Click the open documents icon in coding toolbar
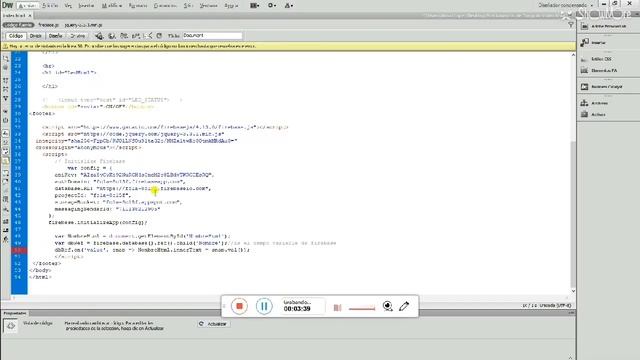The height and width of the screenshot is (360, 640). click(x=6, y=58)
